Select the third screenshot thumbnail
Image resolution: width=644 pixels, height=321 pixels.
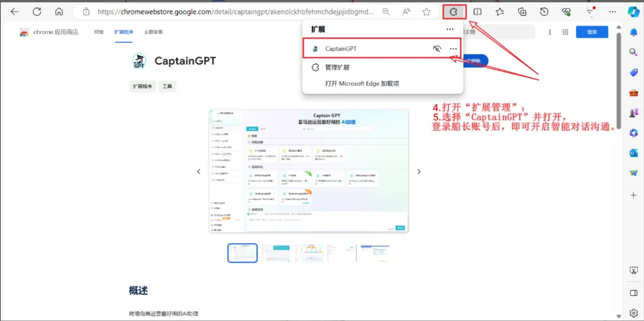(310, 253)
